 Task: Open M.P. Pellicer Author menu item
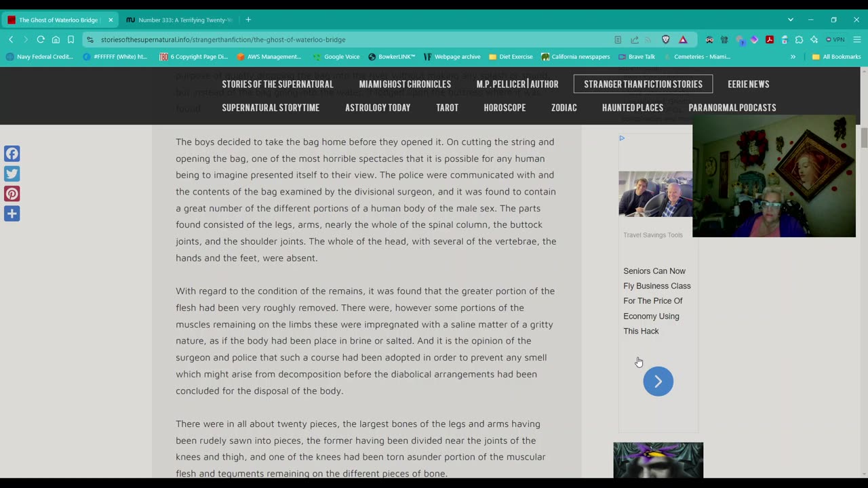coord(517,84)
